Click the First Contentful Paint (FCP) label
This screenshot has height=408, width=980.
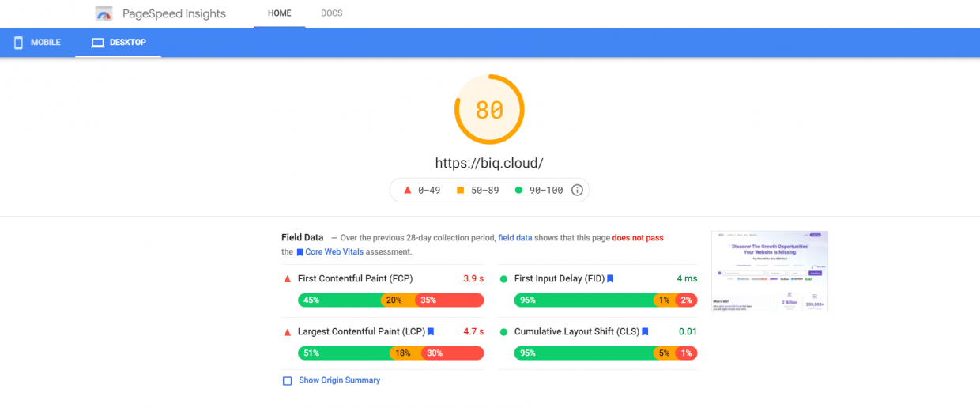pyautogui.click(x=355, y=279)
